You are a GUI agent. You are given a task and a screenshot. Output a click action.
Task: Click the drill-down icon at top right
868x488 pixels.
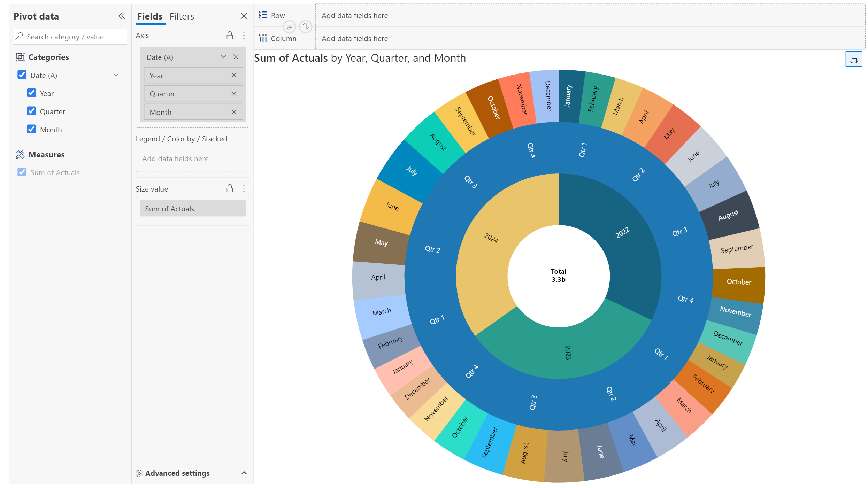pos(853,59)
